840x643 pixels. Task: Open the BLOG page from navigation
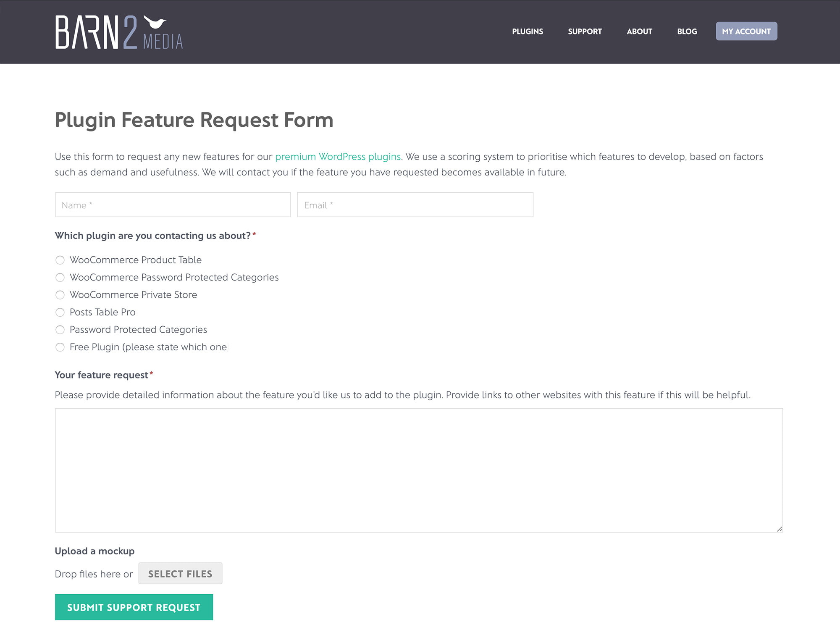pyautogui.click(x=687, y=31)
